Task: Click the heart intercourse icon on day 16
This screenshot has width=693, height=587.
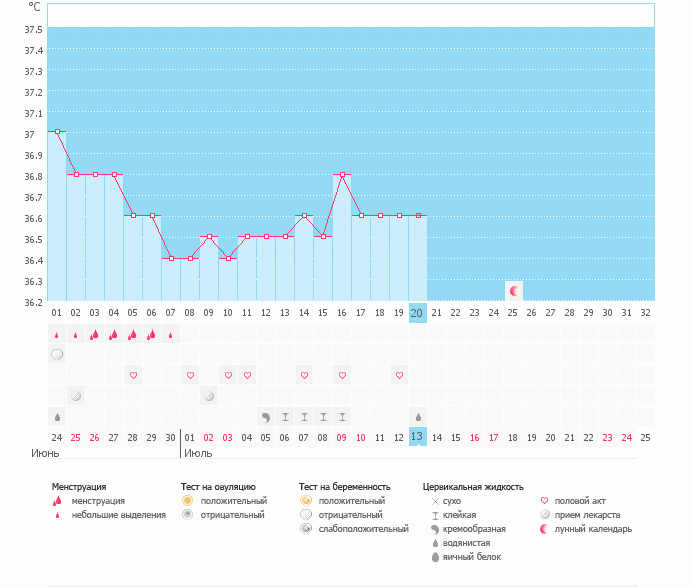Action: coord(342,375)
